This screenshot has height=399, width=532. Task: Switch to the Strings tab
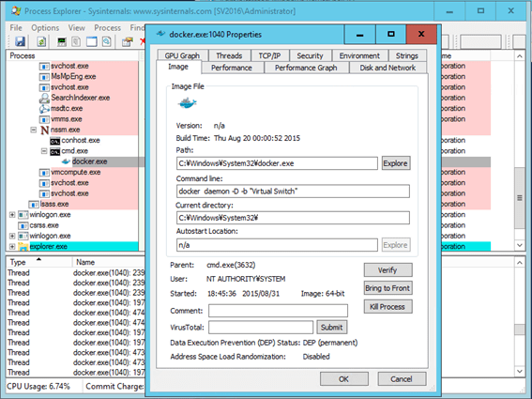406,55
